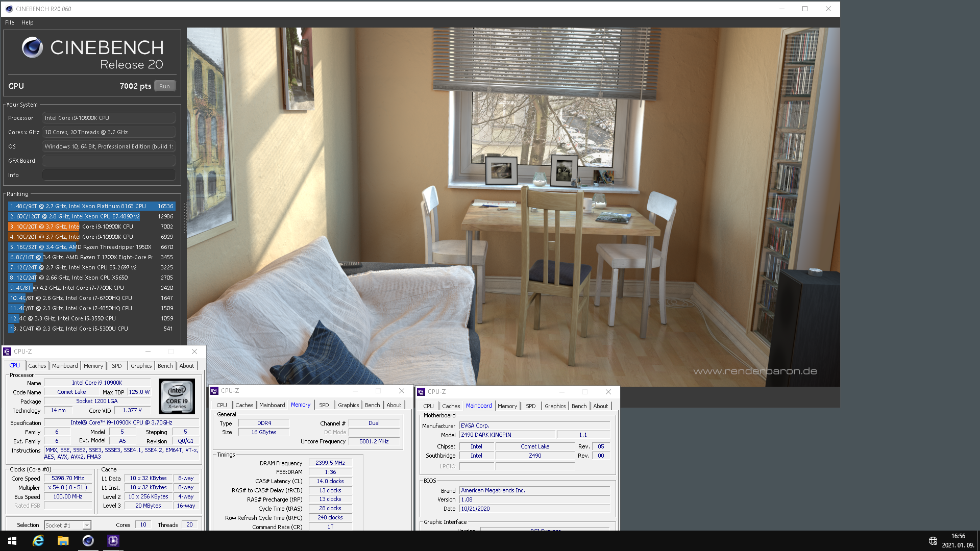Image resolution: width=980 pixels, height=551 pixels.
Task: Open About tab in right CPU-Z window
Action: click(x=601, y=406)
